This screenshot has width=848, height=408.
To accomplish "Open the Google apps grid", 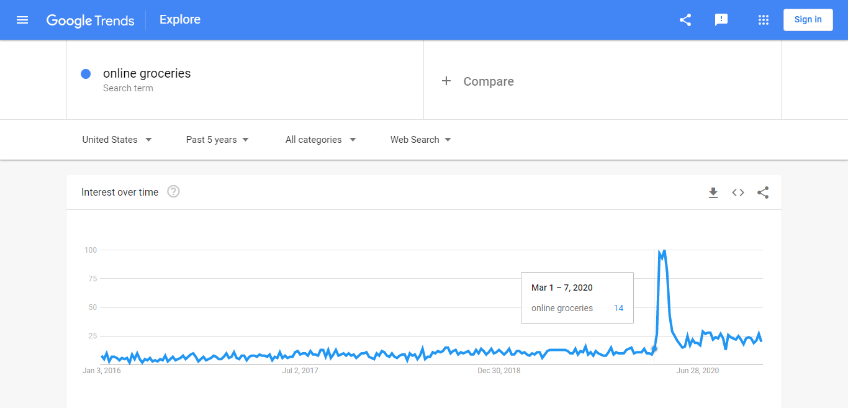I will point(763,20).
